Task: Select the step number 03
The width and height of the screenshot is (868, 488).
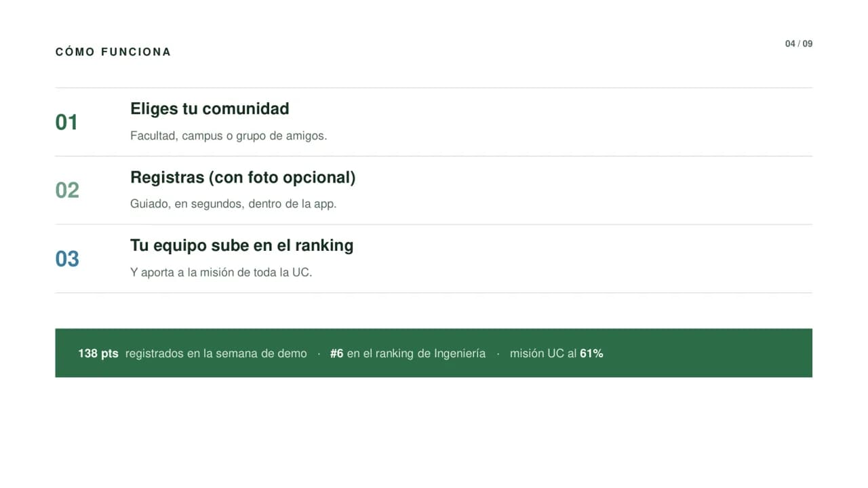Action: 67,259
